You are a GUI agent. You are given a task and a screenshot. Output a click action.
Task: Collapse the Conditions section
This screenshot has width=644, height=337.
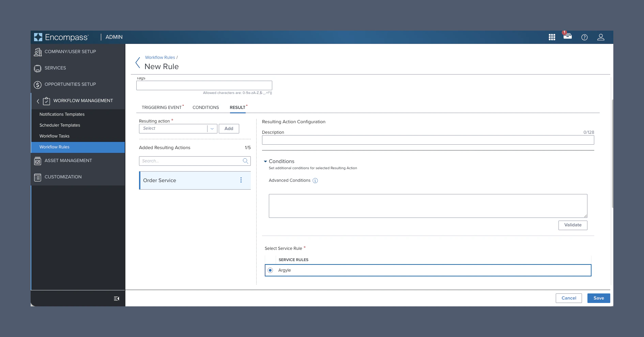(x=266, y=161)
